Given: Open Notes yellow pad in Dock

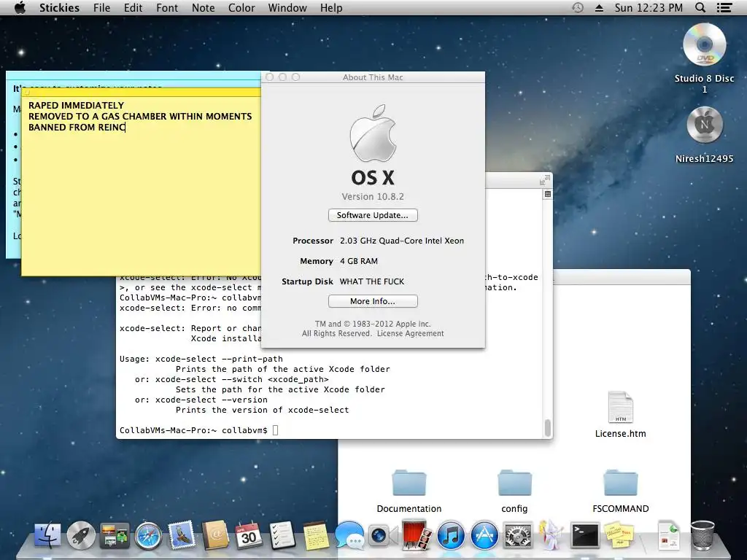Looking at the screenshot, I should (316, 535).
